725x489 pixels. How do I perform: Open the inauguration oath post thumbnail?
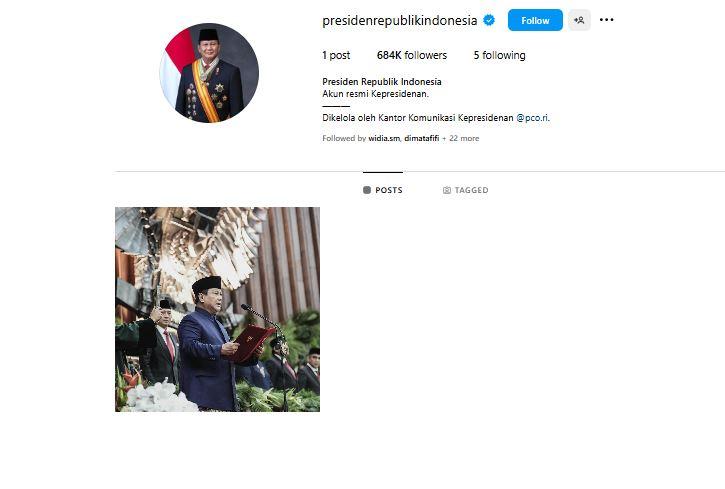[x=217, y=309]
